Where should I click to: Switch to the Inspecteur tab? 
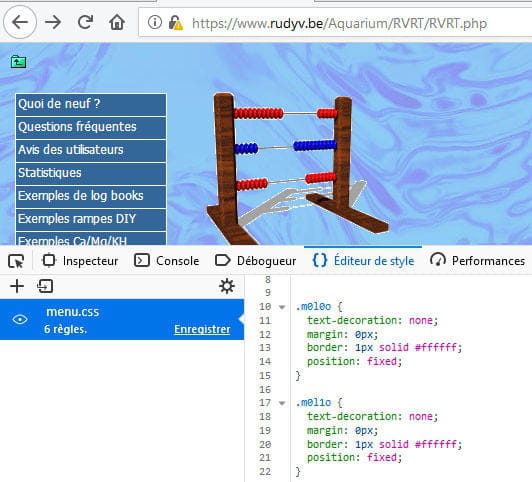point(80,261)
